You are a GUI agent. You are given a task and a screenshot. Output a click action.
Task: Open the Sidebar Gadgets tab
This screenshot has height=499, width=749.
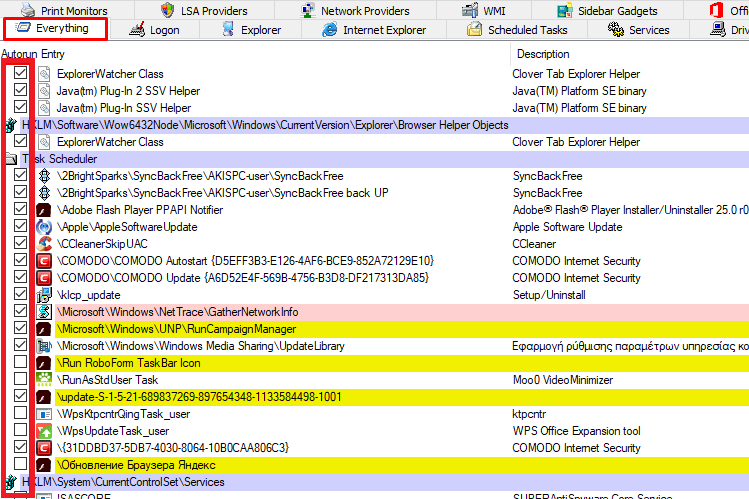608,11
